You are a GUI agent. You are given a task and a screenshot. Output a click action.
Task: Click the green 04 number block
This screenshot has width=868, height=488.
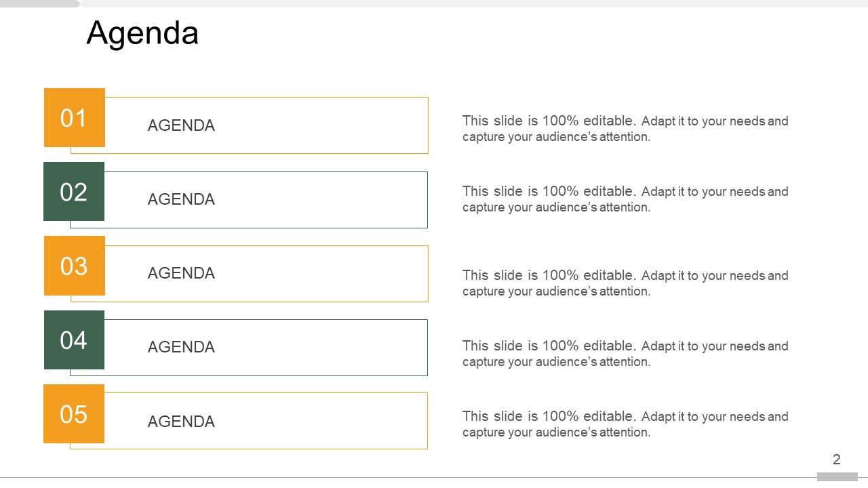point(74,340)
